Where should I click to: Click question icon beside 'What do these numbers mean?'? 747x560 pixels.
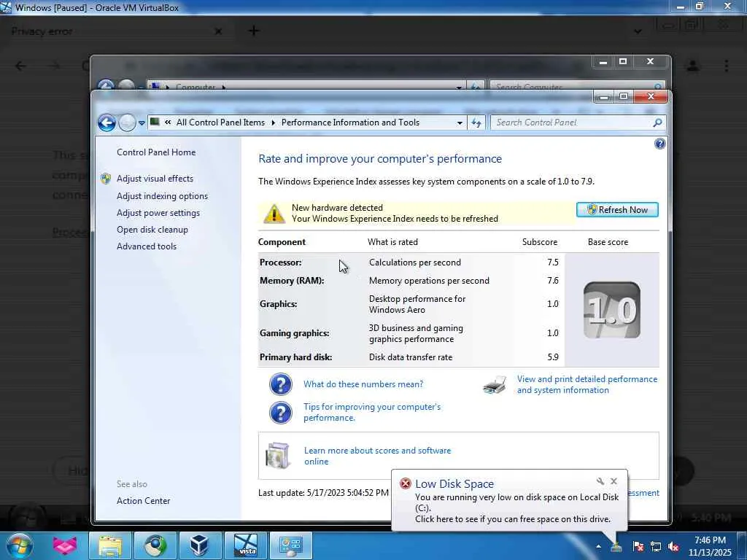pyautogui.click(x=281, y=384)
